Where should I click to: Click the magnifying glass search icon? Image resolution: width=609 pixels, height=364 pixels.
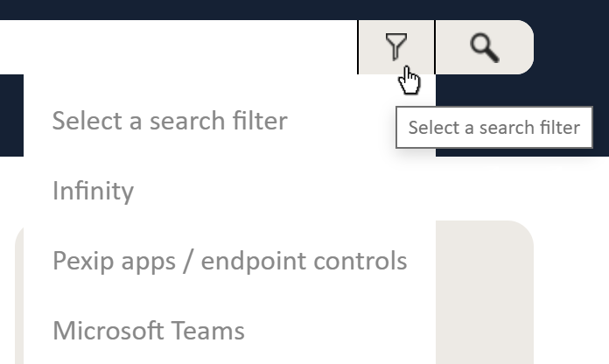click(484, 47)
